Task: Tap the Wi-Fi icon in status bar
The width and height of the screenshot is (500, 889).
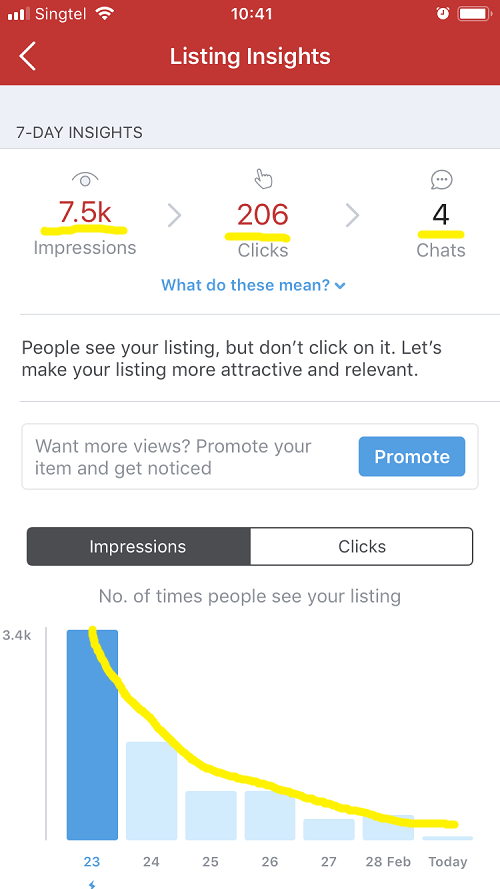Action: coord(104,13)
